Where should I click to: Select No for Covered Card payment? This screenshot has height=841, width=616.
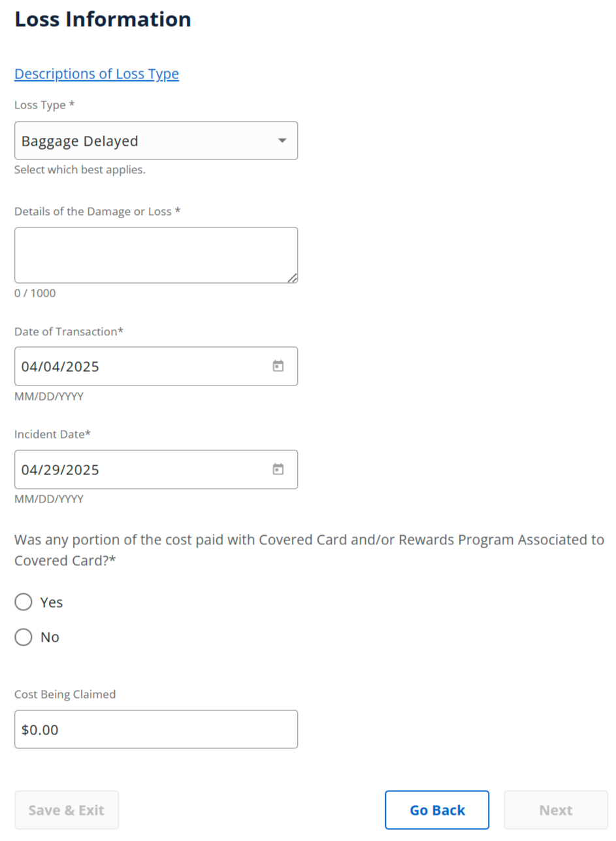pos(24,637)
